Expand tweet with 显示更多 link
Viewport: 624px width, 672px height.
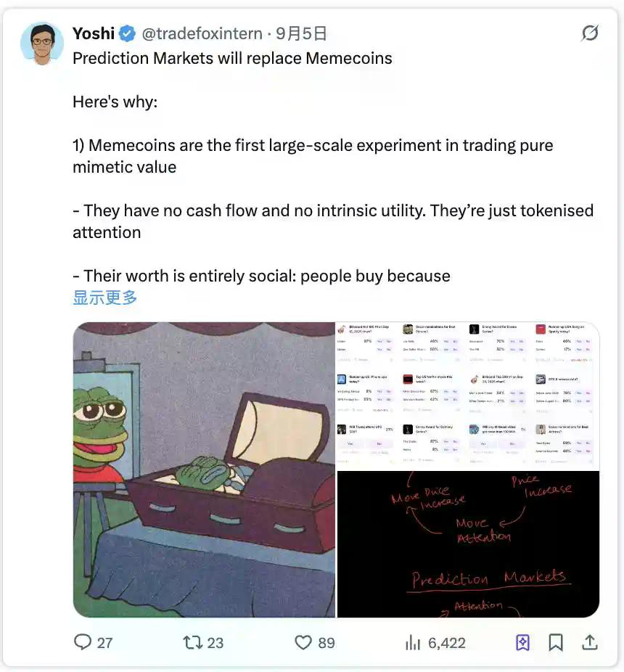coord(105,298)
